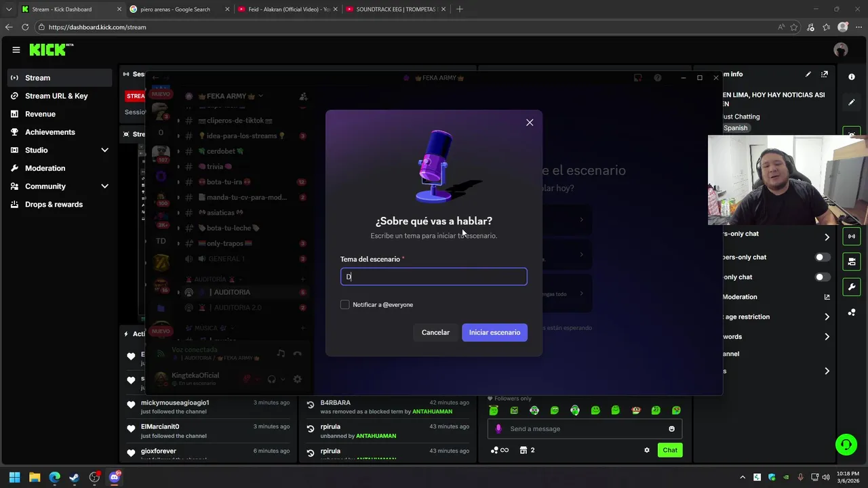Open Achievements in the sidebar

click(60, 132)
